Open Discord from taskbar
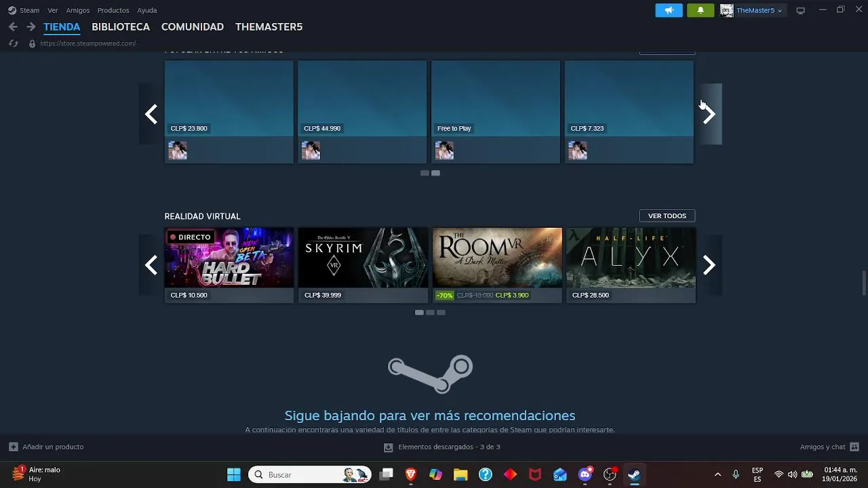Screen dimensions: 868x488 coord(585,474)
